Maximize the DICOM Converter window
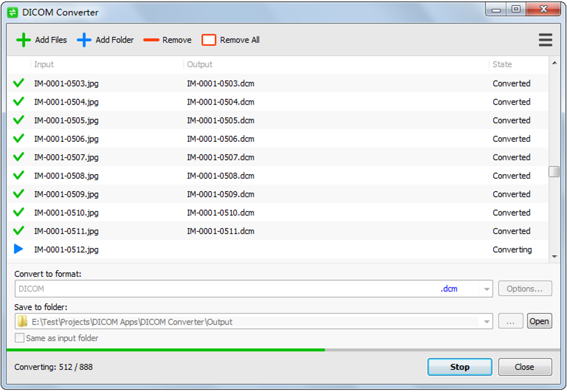This screenshot has width=567, height=392. [516, 9]
